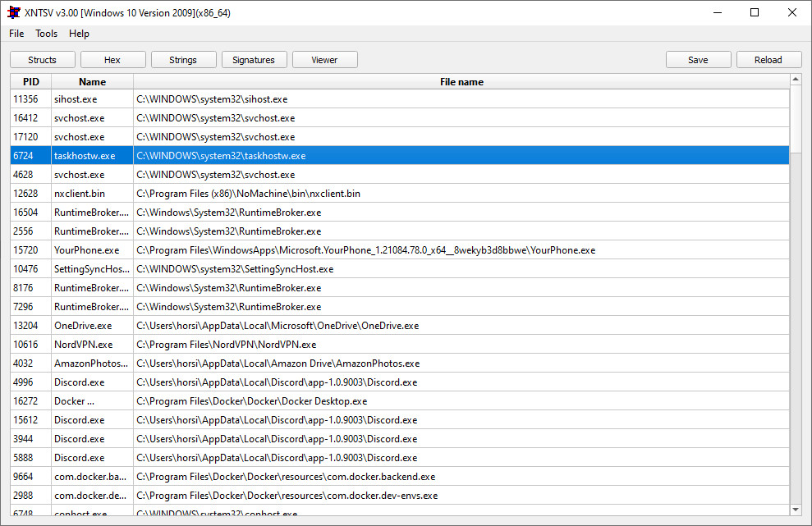Click the Reload button
The height and width of the screenshot is (526, 812).
click(x=768, y=60)
